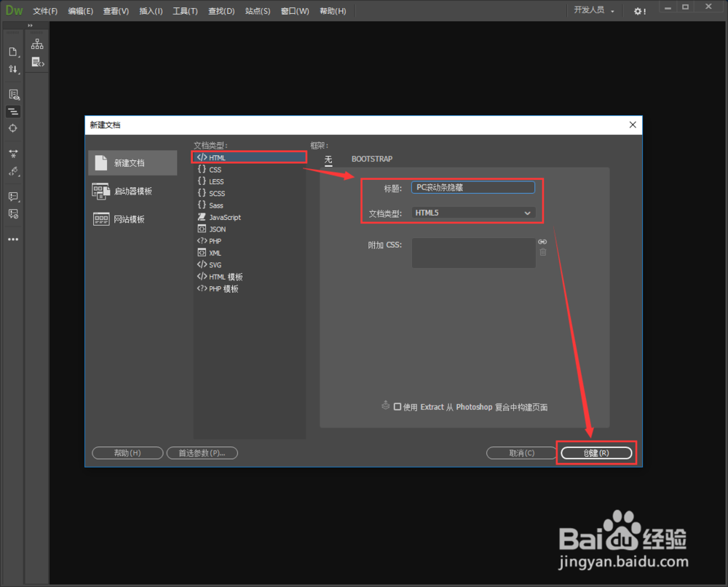The width and height of the screenshot is (728, 587).
Task: Open the 站点(S) menu
Action: tap(257, 10)
